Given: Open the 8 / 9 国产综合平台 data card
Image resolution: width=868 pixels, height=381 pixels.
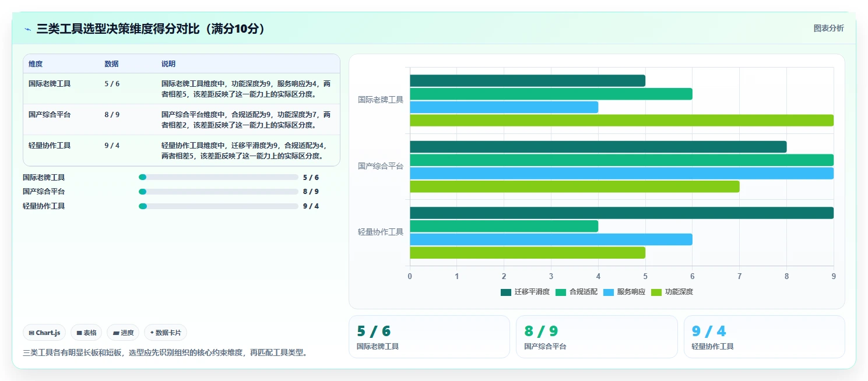Looking at the screenshot, I should pos(597,337).
